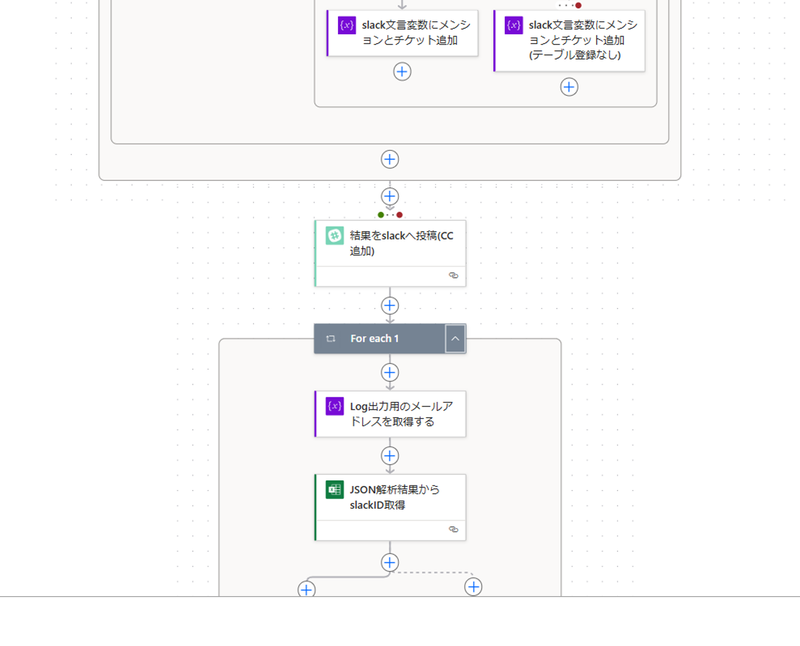Add action on the left branch under slackID取得
Screen dimensions: 800x646
[306, 589]
